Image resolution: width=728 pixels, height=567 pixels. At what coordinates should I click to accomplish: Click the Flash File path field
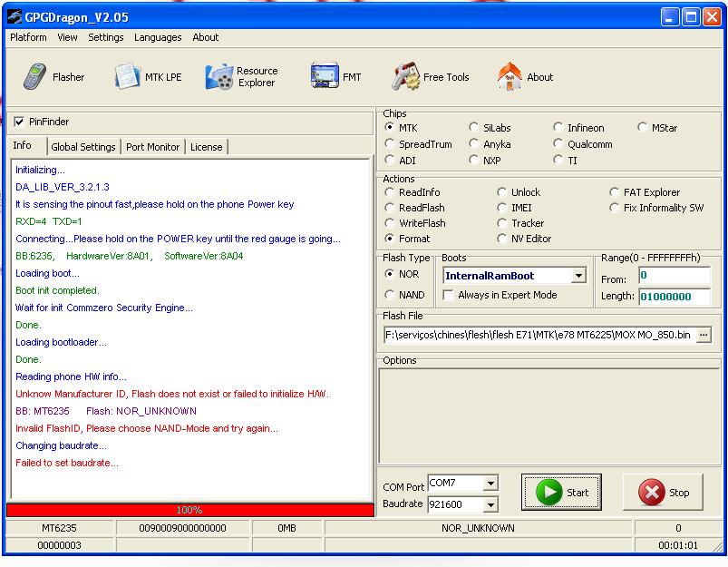point(540,335)
